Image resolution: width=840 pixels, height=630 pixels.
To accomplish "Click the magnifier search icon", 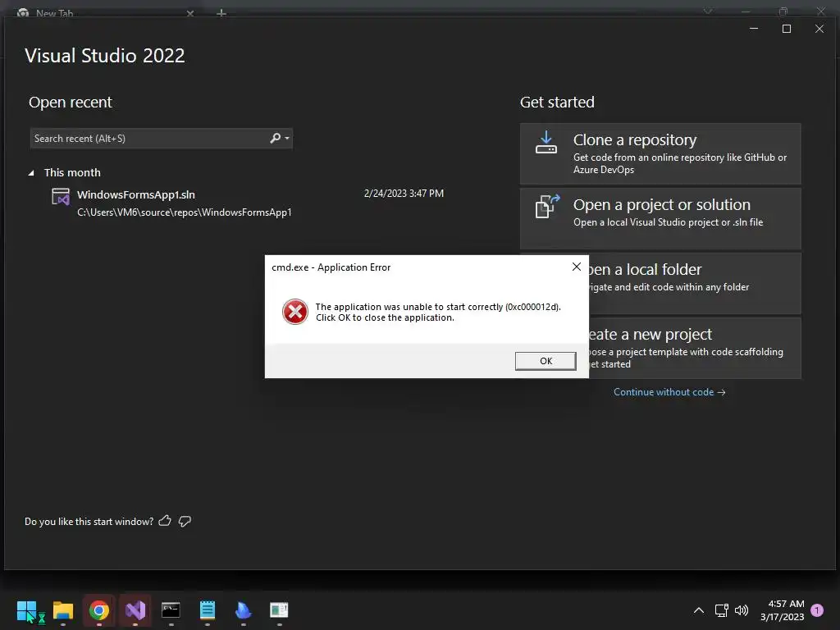I will click(x=276, y=138).
